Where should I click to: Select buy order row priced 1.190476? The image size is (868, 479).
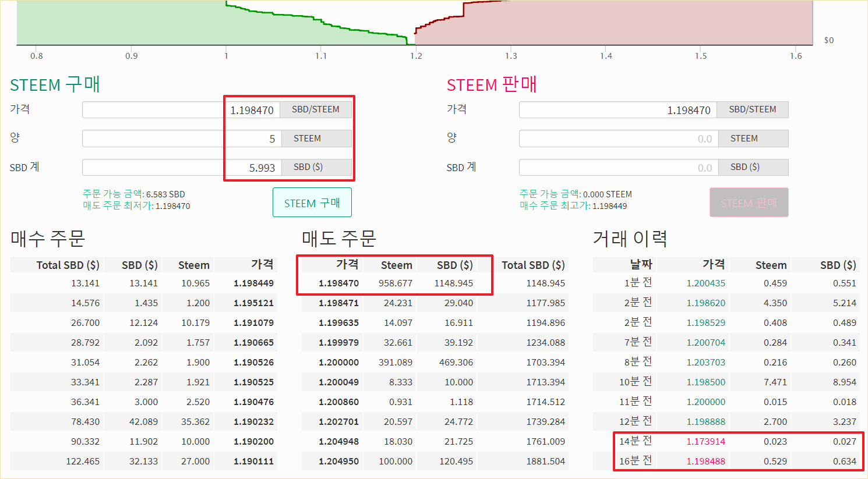(143, 402)
